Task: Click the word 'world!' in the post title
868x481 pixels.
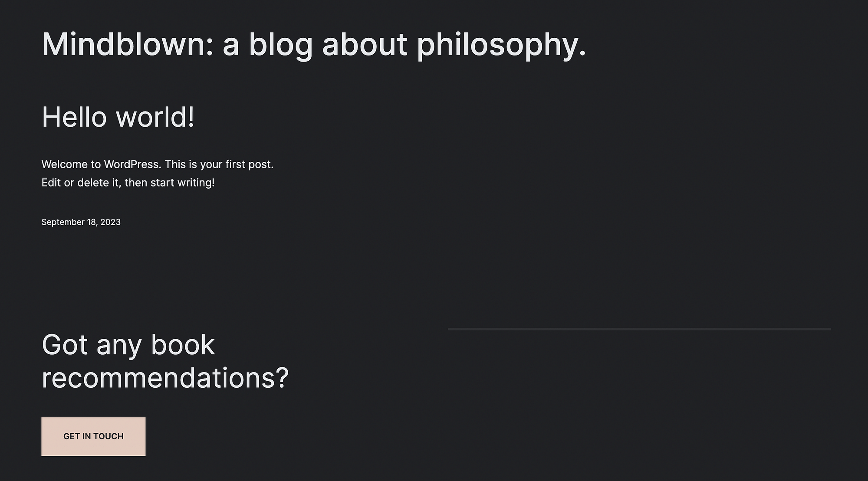Action: [155, 117]
